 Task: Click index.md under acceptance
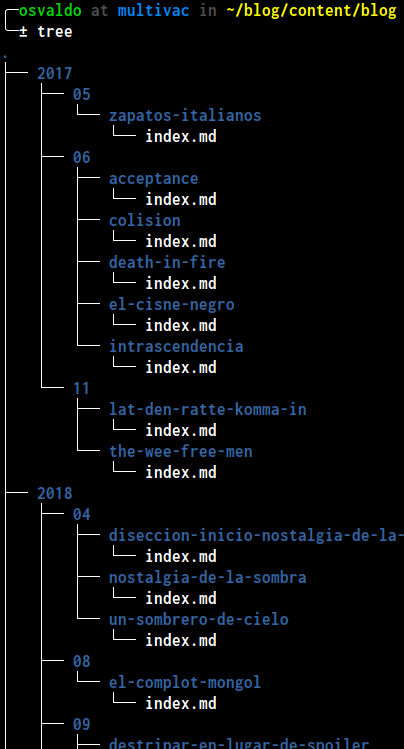(x=181, y=200)
